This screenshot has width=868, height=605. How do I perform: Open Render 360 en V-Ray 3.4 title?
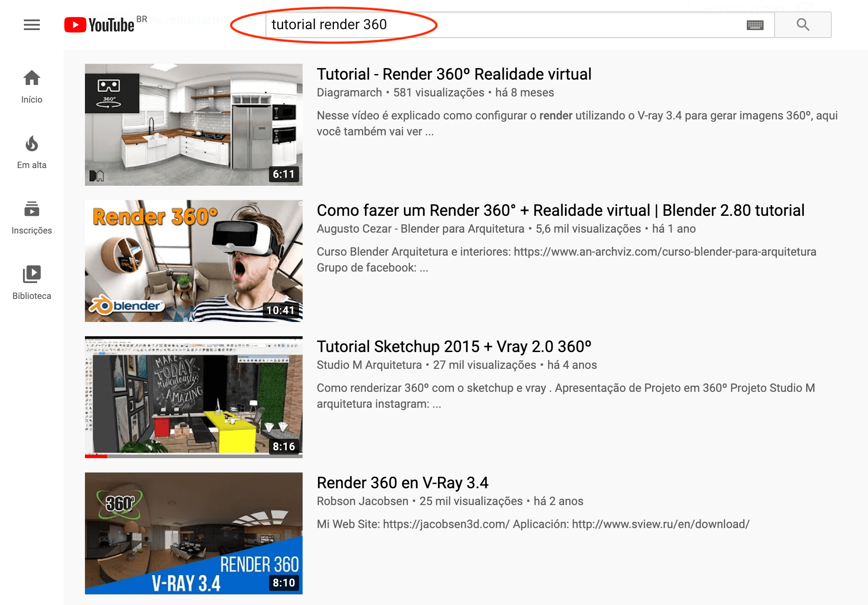[x=403, y=483]
